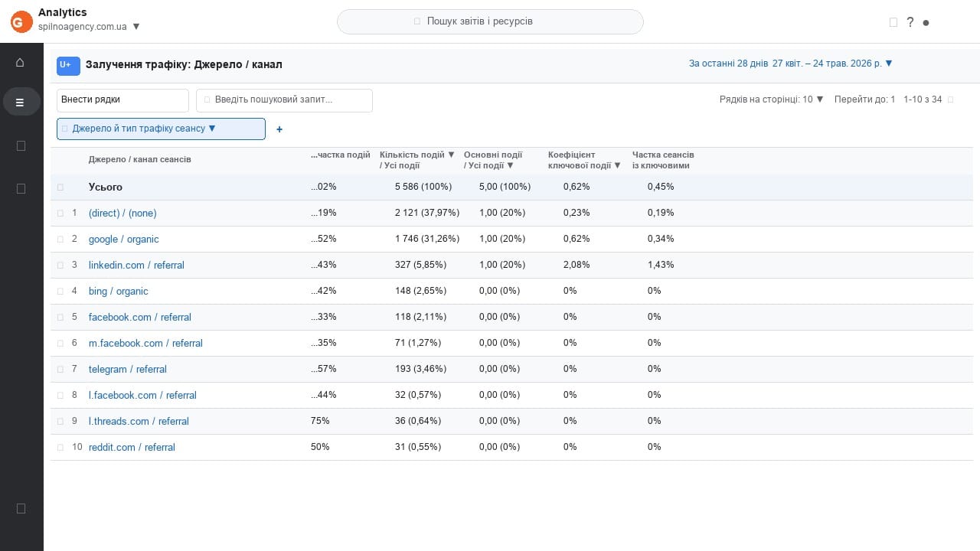Open the (direct) / (none) source link
The height and width of the screenshot is (551, 980).
tap(122, 213)
